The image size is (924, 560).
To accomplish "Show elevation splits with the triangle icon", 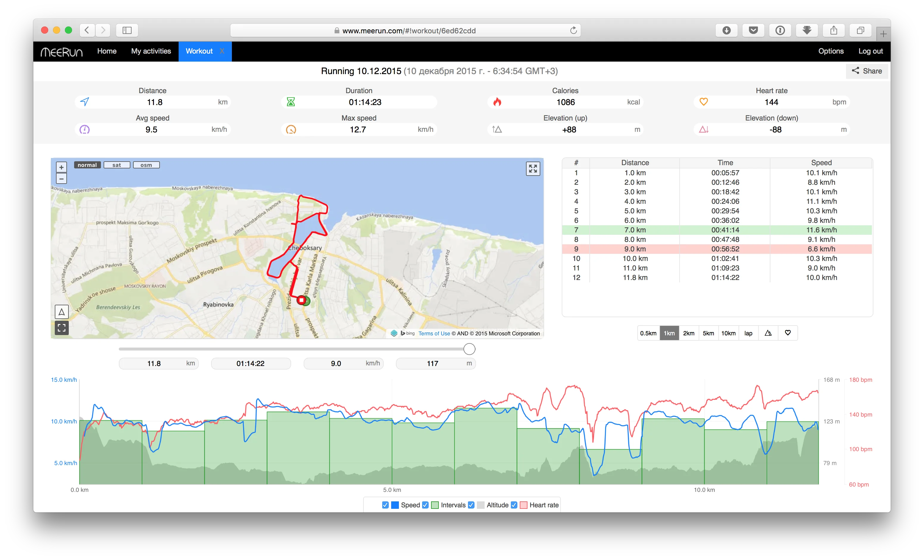I will pyautogui.click(x=768, y=333).
